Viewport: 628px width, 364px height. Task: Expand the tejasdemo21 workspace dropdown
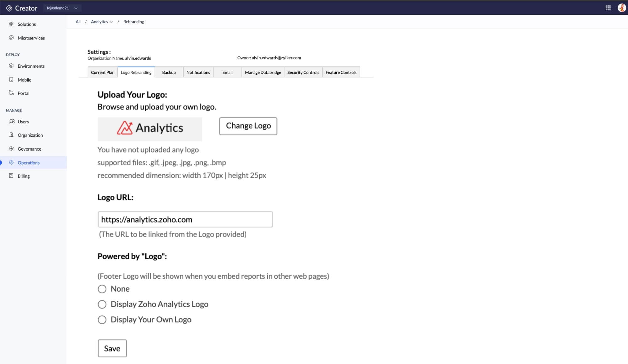click(62, 8)
